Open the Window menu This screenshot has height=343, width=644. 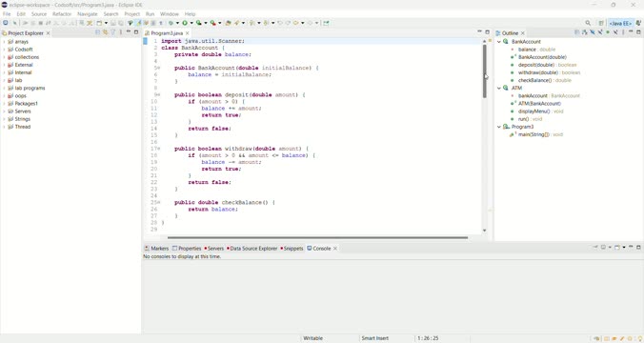(170, 14)
